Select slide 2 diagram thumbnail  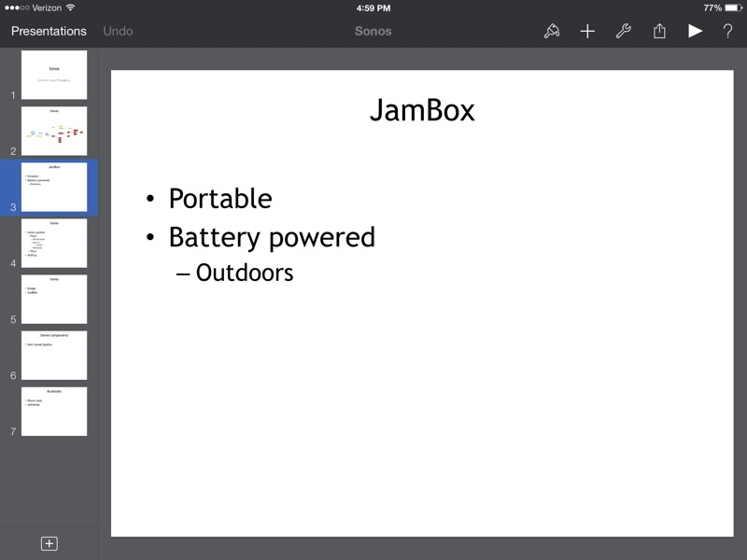coord(54,131)
